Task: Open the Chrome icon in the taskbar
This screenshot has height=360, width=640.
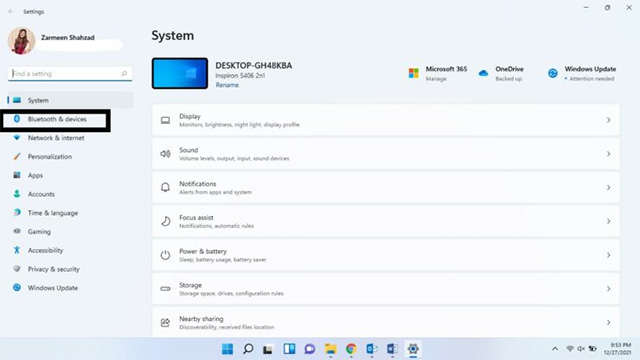Action: [x=351, y=349]
